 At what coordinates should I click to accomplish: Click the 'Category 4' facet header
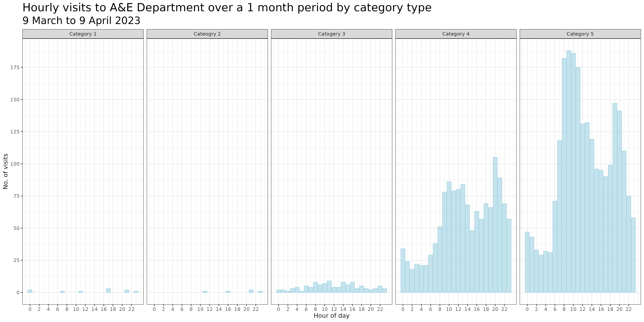(x=456, y=34)
